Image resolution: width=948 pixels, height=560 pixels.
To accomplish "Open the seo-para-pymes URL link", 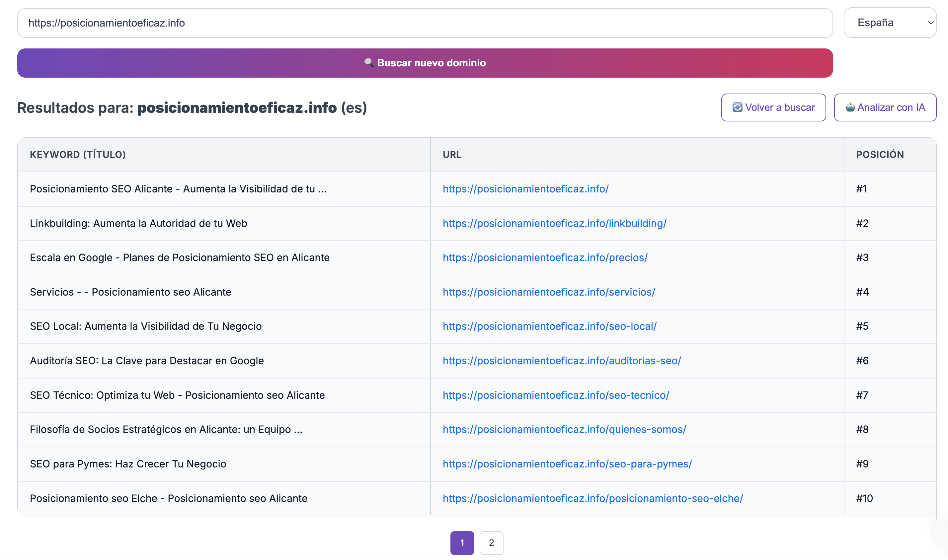I will point(567,463).
